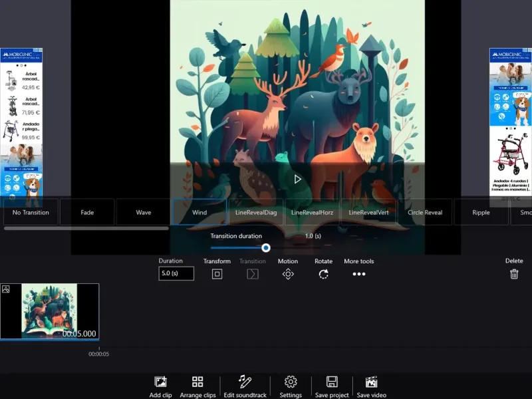Screen dimensions: 532x399
Task: Open More tools ellipsis
Action: pyautogui.click(x=359, y=274)
